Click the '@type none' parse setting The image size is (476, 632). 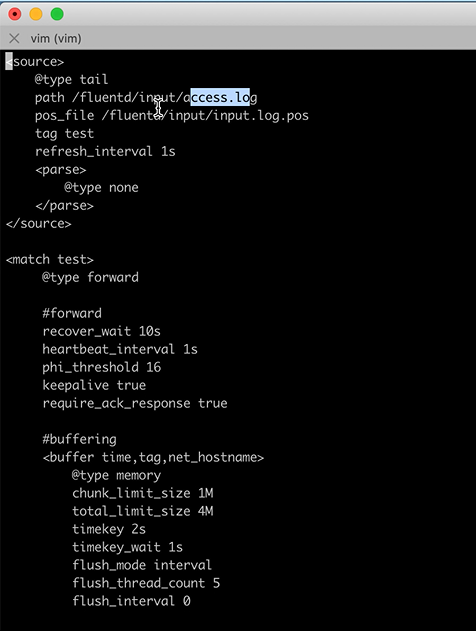(x=101, y=188)
